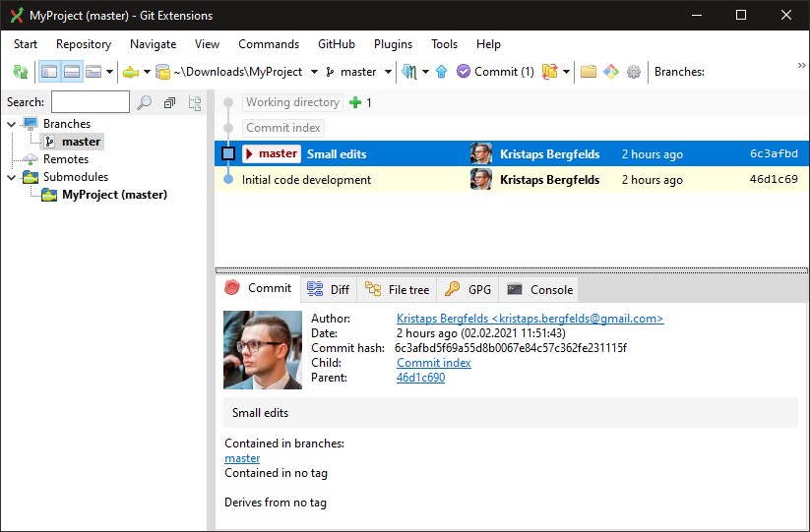Click commit hash 46d1c69 in the list
The width and height of the screenshot is (810, 532).
[774, 180]
